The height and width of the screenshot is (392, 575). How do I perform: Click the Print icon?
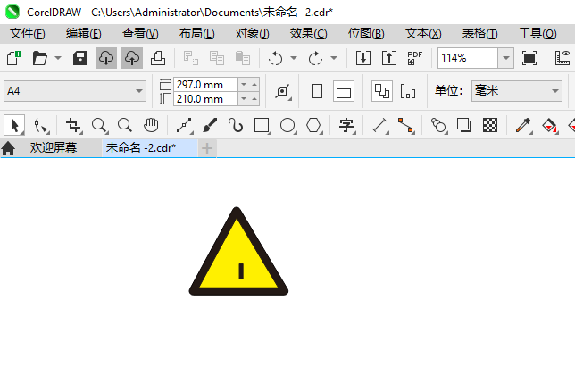(x=158, y=58)
